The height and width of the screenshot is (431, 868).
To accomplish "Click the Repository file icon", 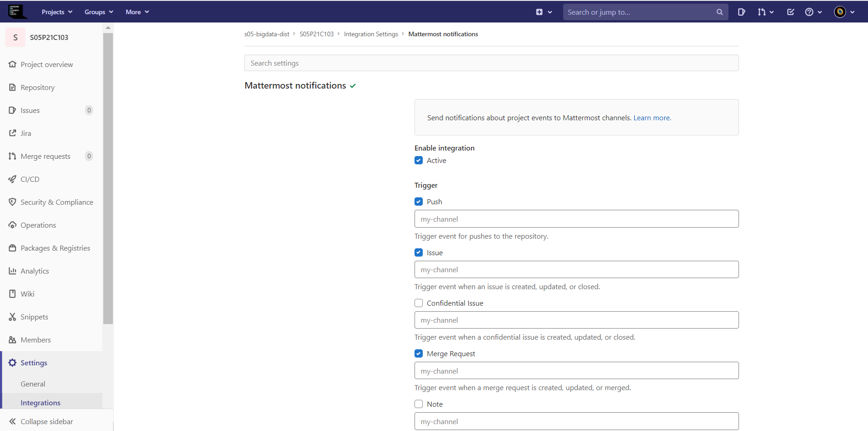I will [12, 87].
